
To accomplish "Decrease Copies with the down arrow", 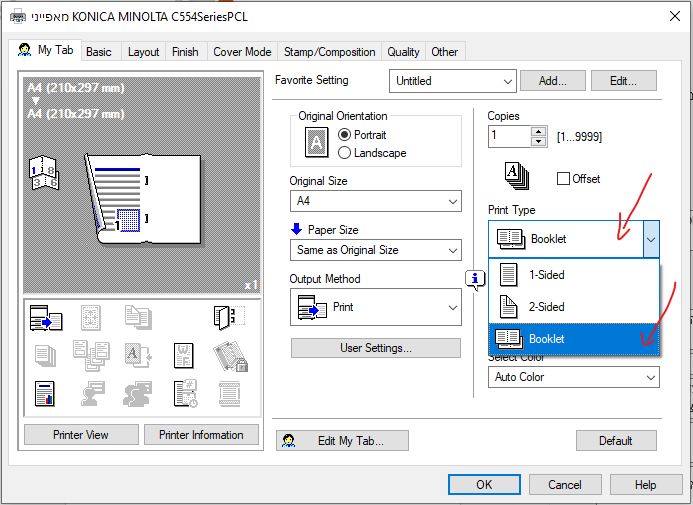I will (x=538, y=141).
